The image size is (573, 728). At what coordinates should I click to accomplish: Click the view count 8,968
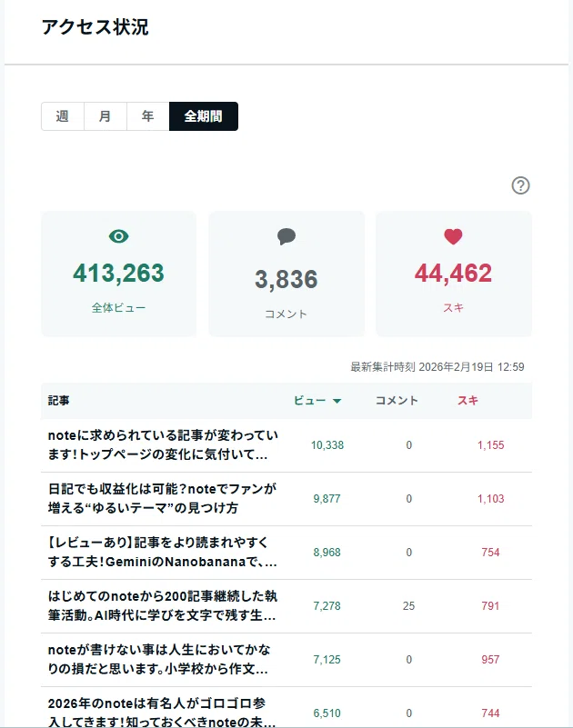click(x=327, y=552)
